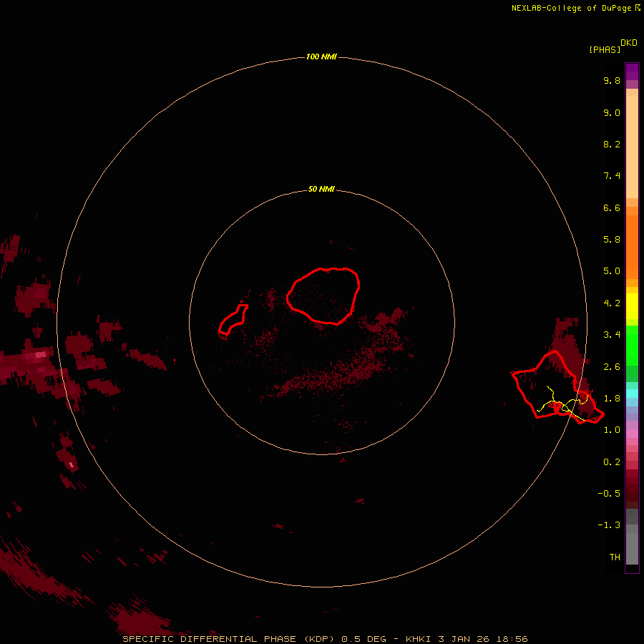Click the red island outline with yellow roads

click(557, 387)
